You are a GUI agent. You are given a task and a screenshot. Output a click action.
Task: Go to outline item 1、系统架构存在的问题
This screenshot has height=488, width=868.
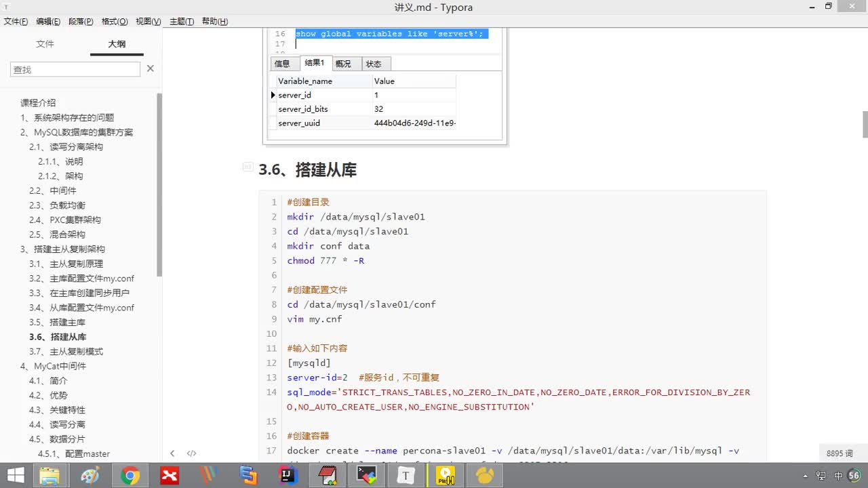click(67, 117)
